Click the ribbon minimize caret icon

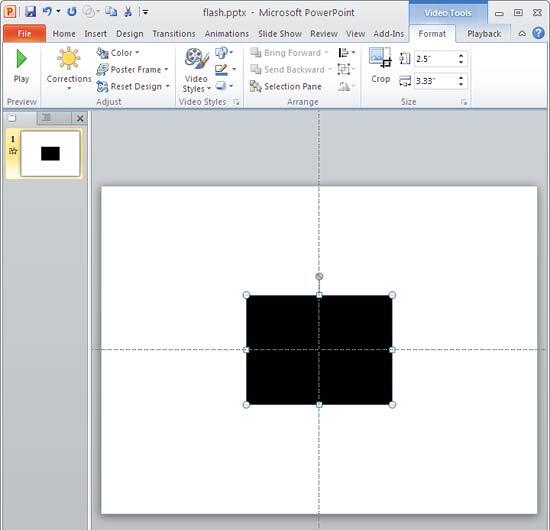click(x=522, y=34)
